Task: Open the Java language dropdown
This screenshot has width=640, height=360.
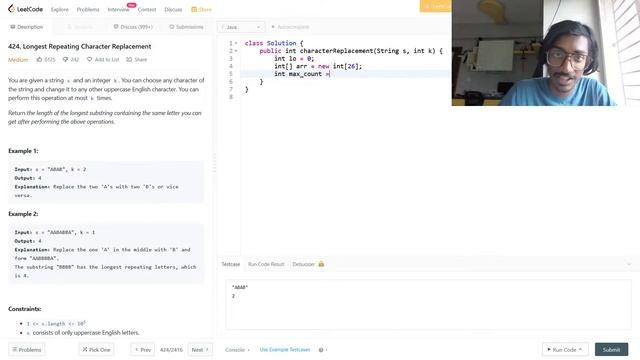Action: point(241,27)
